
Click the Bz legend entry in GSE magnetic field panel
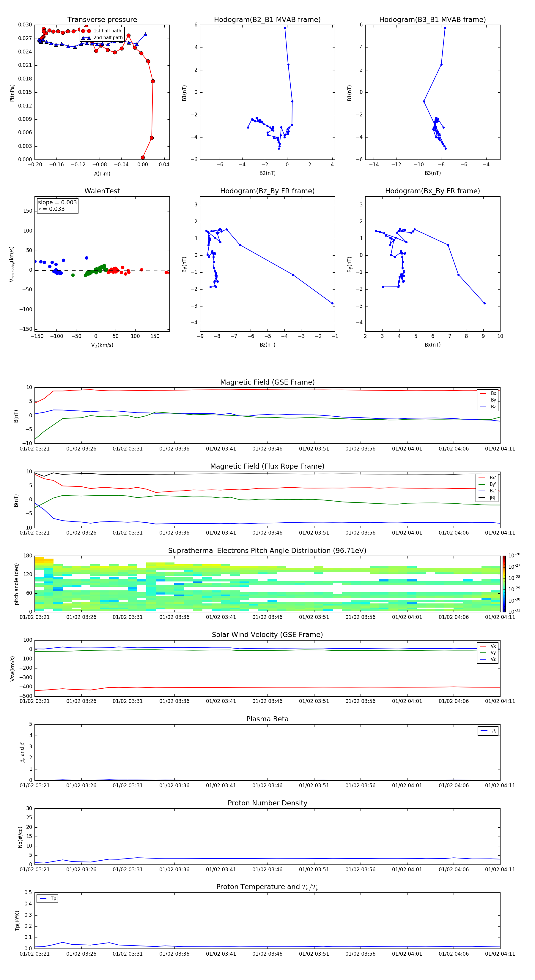[488, 407]
